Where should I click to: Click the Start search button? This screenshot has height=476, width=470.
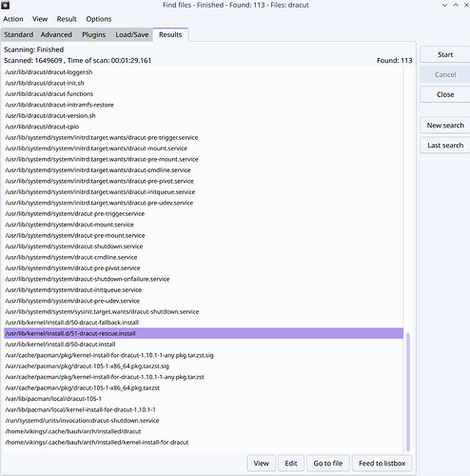pos(445,54)
